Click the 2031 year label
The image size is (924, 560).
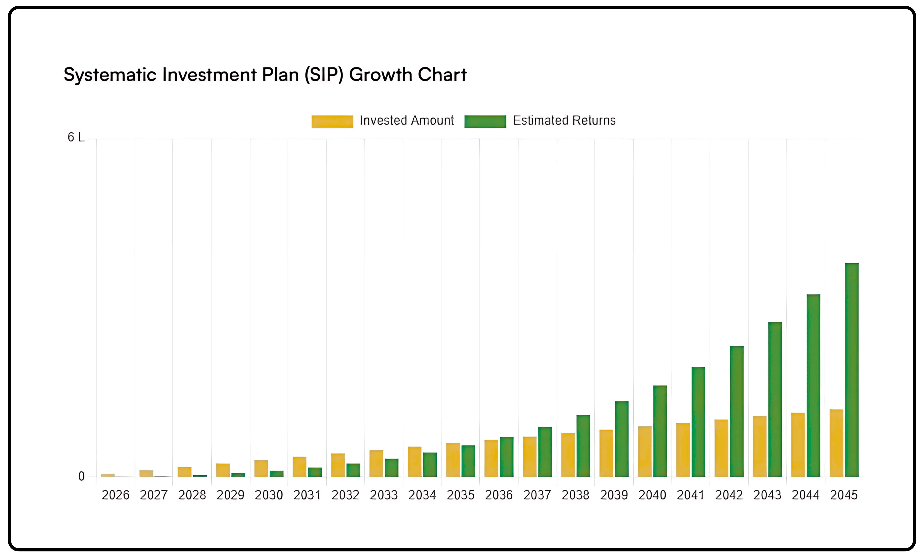click(x=307, y=495)
